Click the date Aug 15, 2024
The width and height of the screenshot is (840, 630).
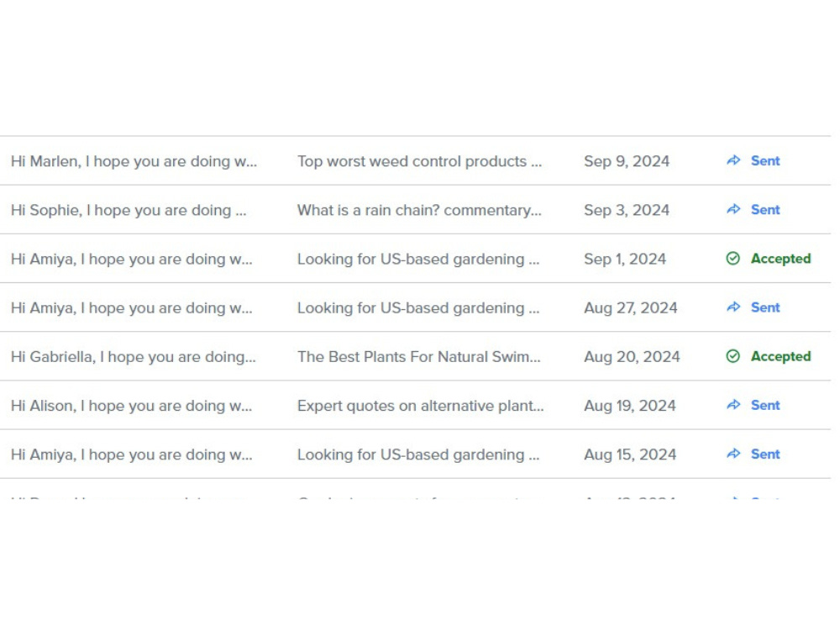630,454
